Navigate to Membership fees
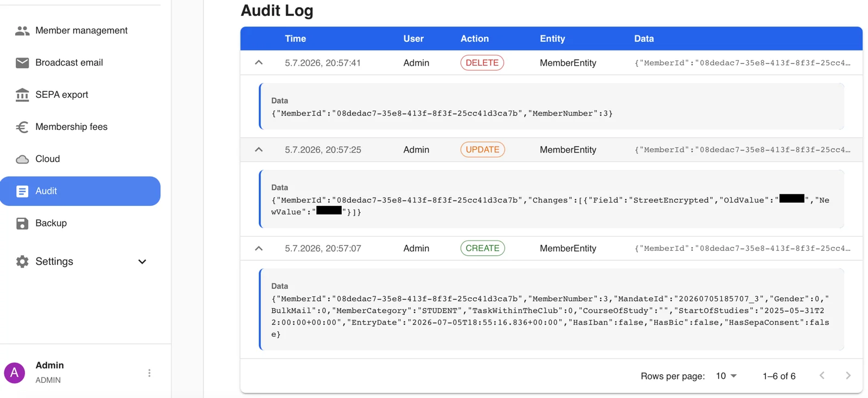Image resolution: width=868 pixels, height=398 pixels. [80, 127]
